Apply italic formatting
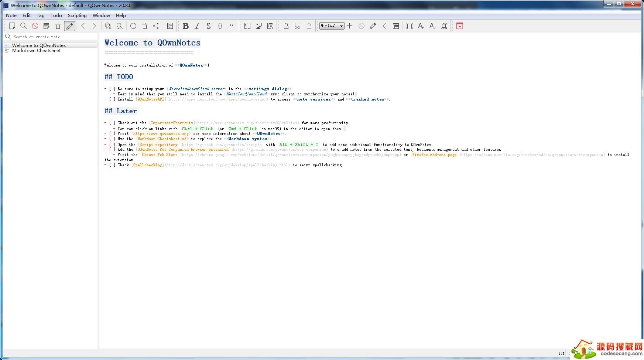Screen dimensions: 644x360 pos(197,26)
